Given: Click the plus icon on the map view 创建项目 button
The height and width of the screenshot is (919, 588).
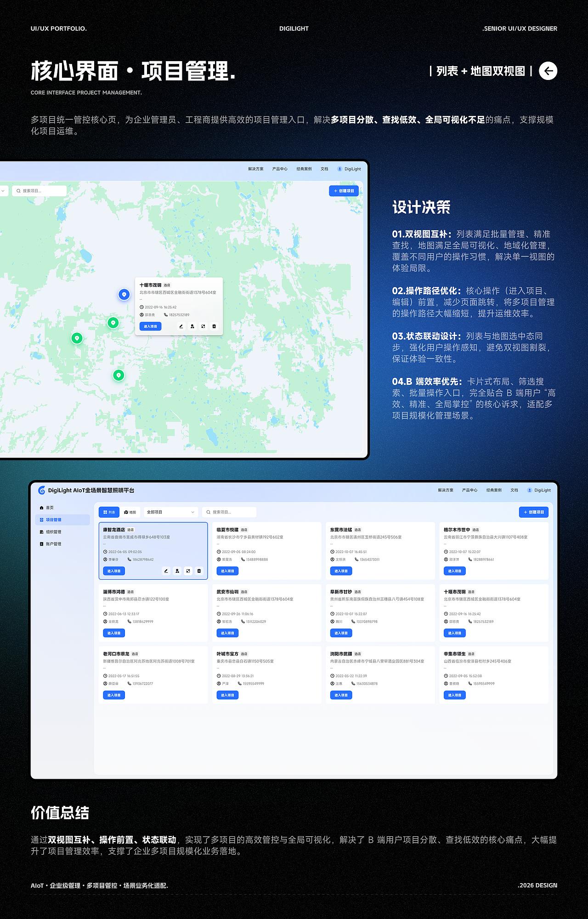Looking at the screenshot, I should point(336,191).
